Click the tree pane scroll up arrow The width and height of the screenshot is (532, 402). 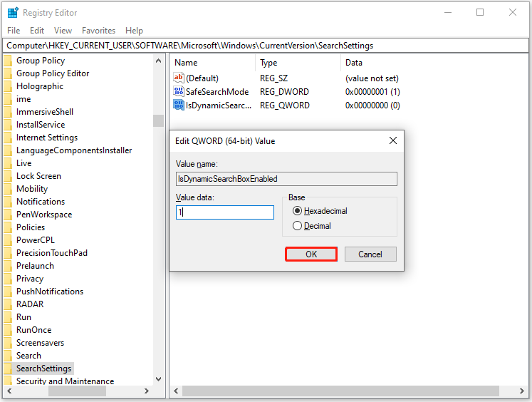click(158, 61)
